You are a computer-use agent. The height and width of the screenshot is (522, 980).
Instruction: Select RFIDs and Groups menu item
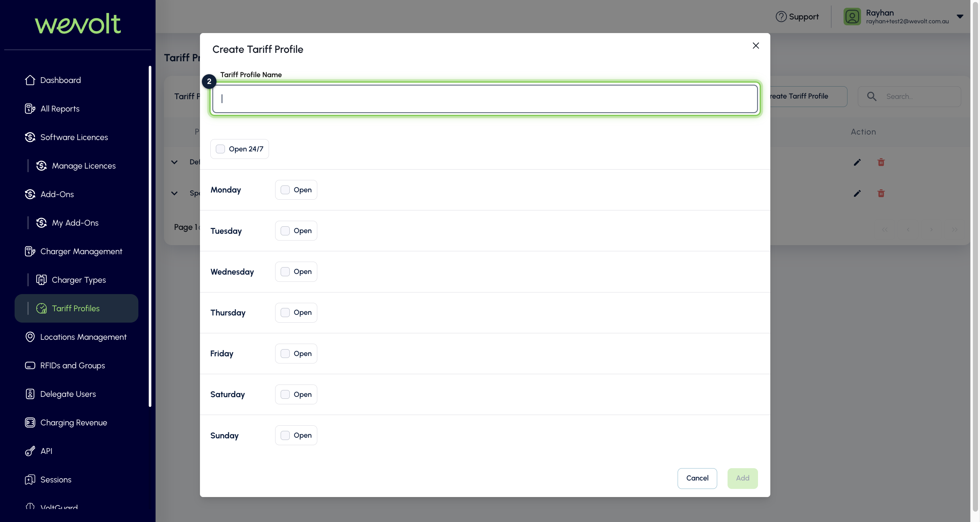76,365
